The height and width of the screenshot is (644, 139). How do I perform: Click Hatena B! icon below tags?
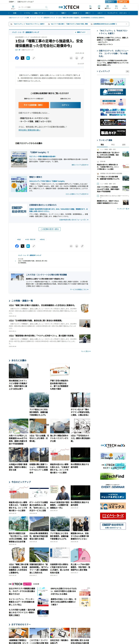tap(28, 246)
